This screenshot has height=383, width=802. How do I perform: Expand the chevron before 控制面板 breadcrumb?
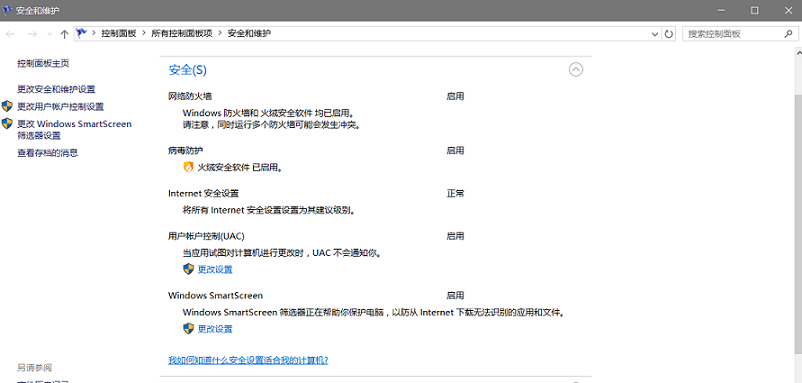click(94, 34)
